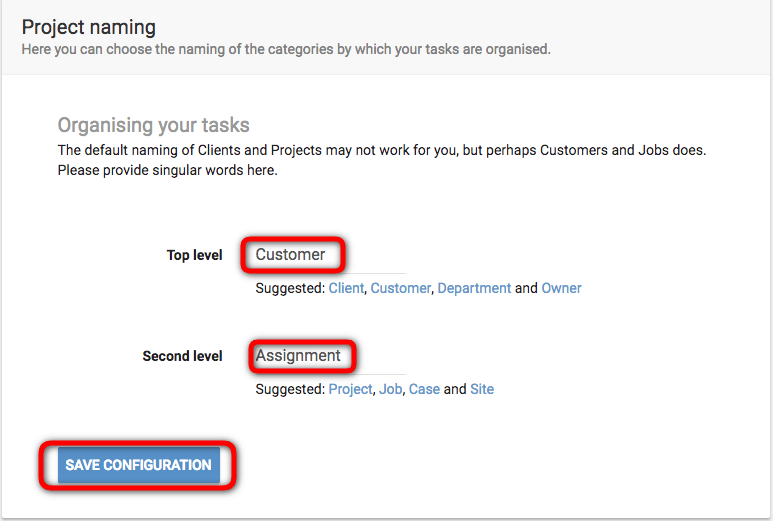The width and height of the screenshot is (773, 521).
Task: Pick the Job suggestion link
Action: tap(390, 389)
